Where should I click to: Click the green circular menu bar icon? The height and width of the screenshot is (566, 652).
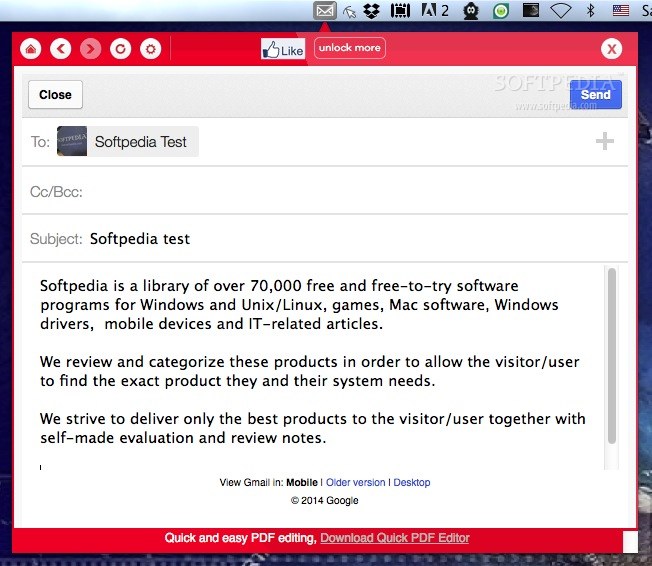501,11
